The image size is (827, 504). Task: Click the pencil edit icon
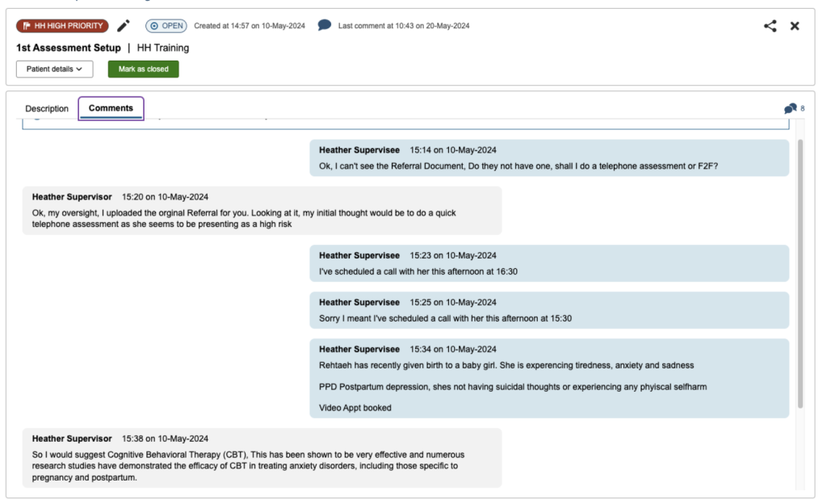pos(124,26)
